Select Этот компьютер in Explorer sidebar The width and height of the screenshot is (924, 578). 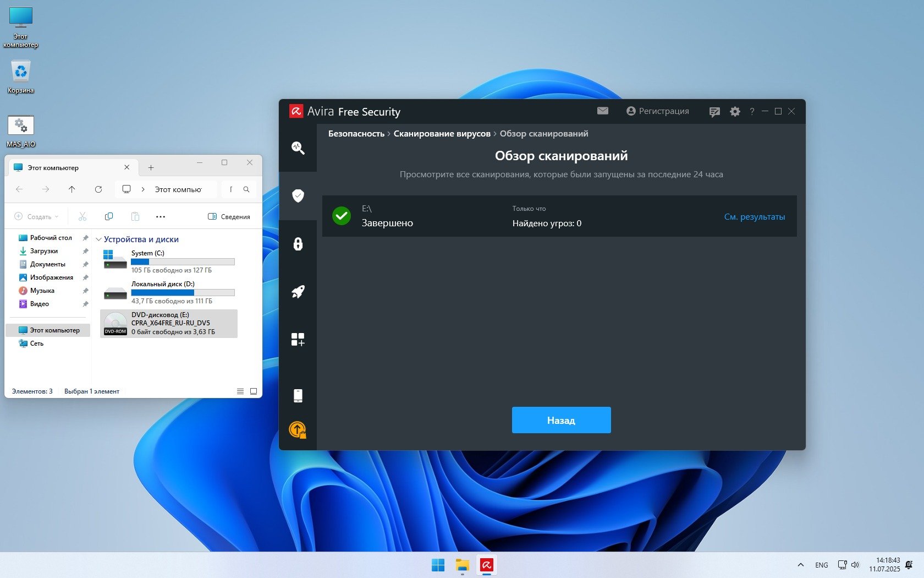[48, 330]
